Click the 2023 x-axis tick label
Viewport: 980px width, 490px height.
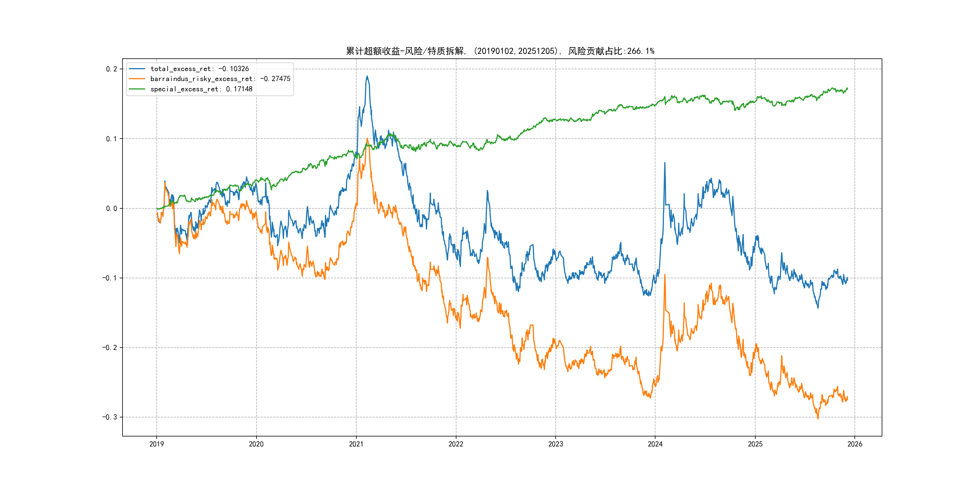(555, 444)
